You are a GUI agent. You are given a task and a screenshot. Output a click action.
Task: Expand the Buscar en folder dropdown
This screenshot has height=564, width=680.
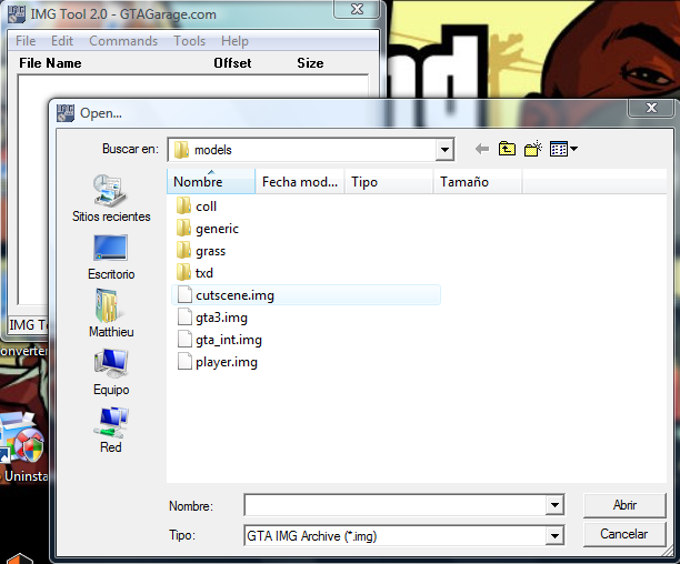point(445,150)
